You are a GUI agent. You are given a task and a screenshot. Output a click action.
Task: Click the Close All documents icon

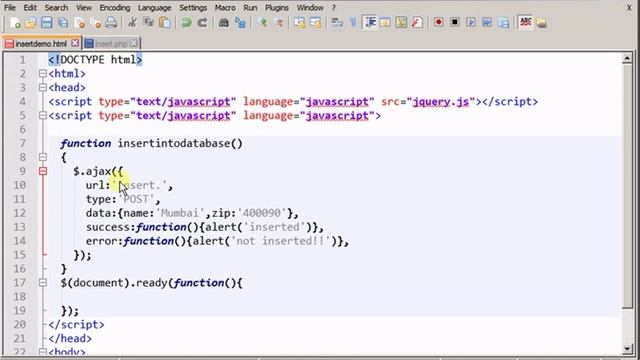point(96,23)
